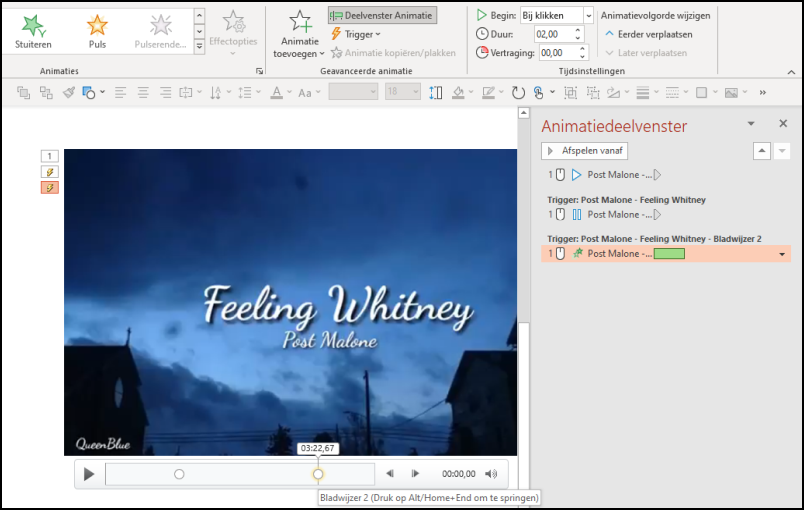Align text right

pos(166,93)
